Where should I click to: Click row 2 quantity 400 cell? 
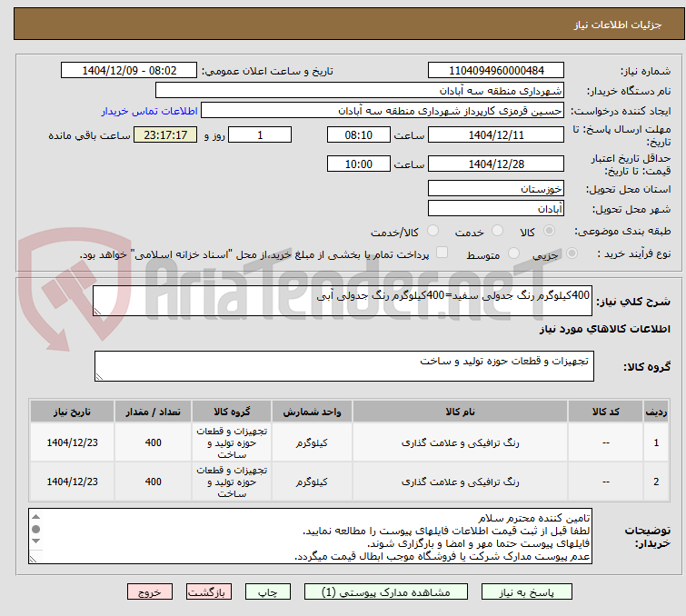(154, 482)
